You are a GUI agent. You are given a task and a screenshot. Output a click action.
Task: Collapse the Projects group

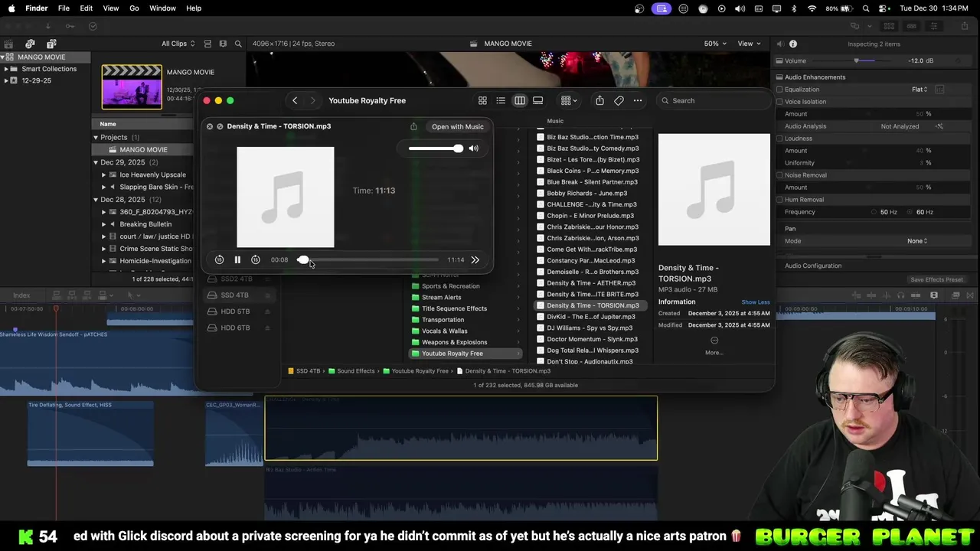point(96,138)
